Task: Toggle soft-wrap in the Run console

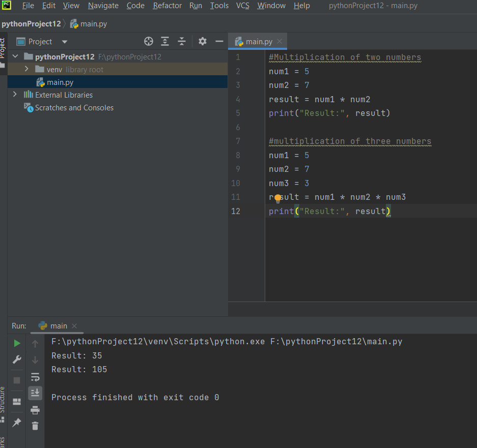Action: click(35, 377)
